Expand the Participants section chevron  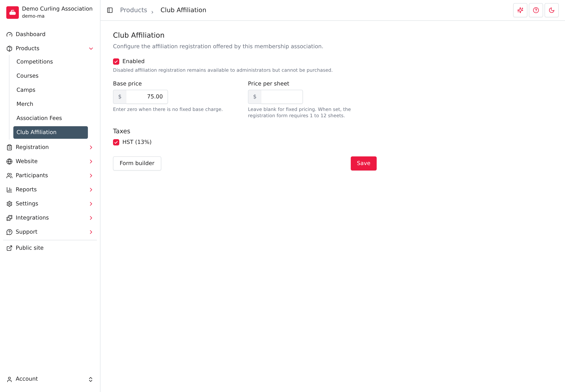coord(91,176)
